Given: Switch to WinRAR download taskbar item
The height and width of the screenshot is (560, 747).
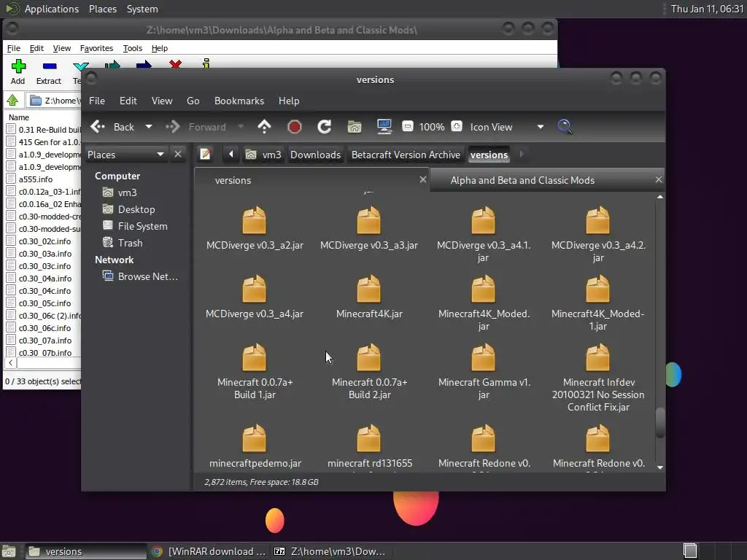Looking at the screenshot, I should pos(209,551).
